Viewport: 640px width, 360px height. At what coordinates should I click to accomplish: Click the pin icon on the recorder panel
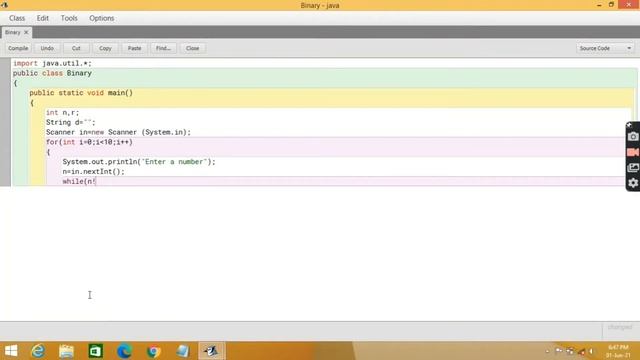tap(629, 125)
